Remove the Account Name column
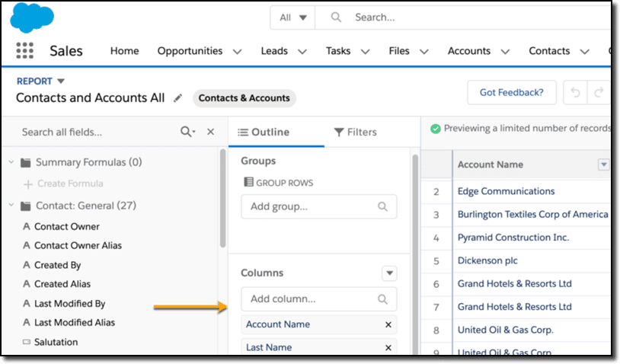 (388, 324)
